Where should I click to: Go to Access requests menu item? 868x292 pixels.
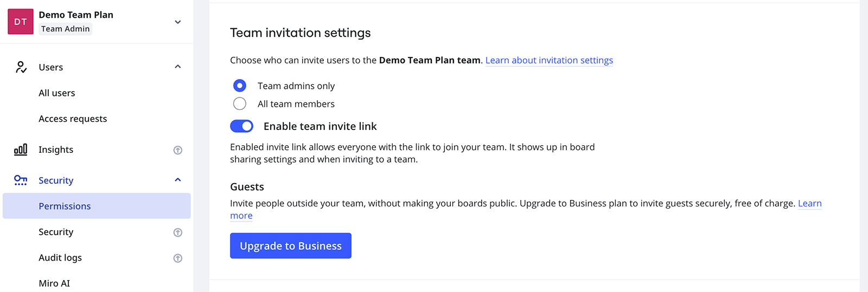tap(73, 119)
